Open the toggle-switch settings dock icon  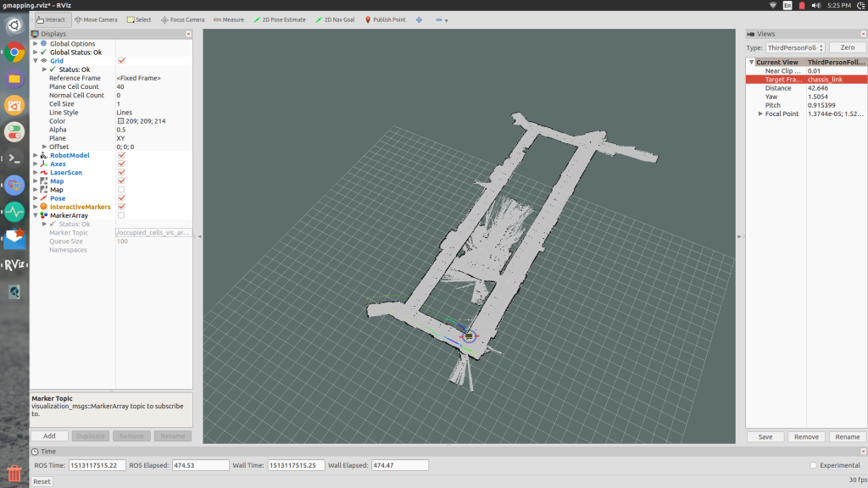tap(14, 132)
